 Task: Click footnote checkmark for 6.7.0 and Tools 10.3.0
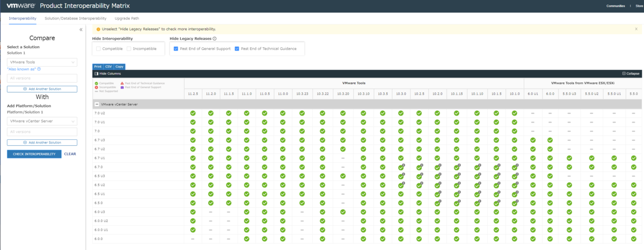(x=401, y=167)
